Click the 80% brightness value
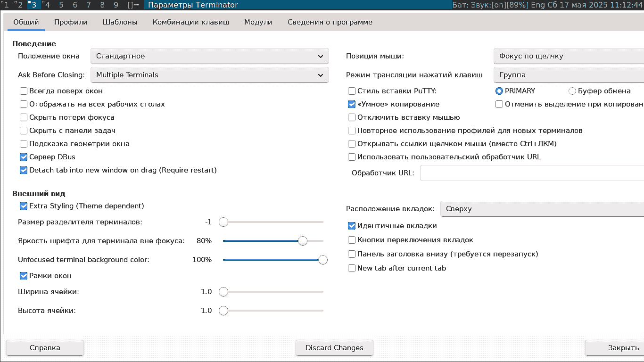Screen dimensions: 644x362 click(204, 241)
